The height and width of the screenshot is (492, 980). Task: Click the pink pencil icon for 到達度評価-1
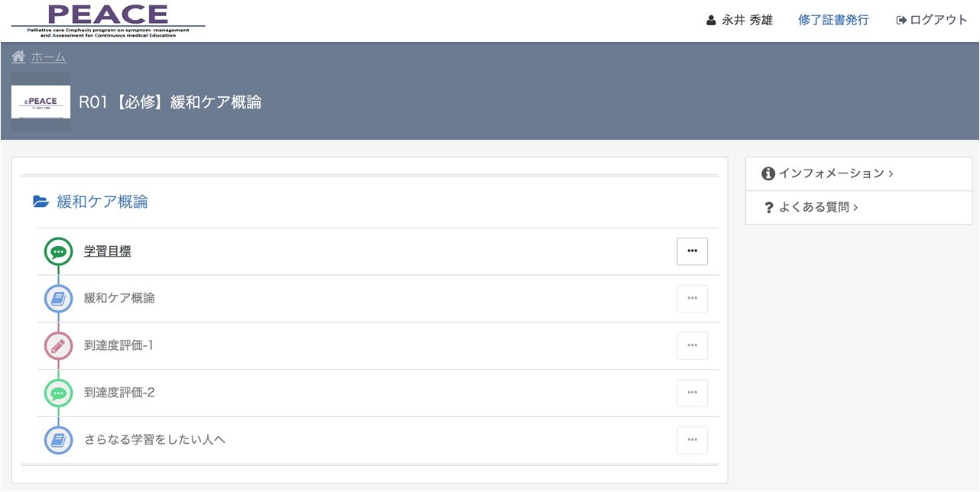coord(58,346)
